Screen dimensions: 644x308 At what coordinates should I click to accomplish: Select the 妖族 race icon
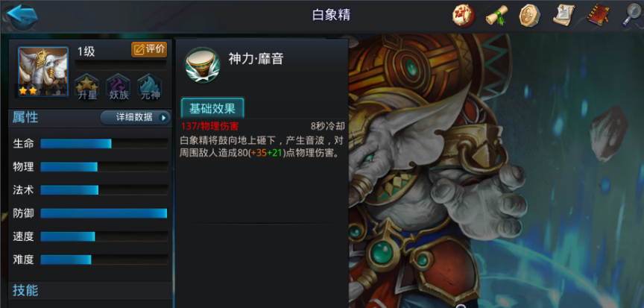coord(119,87)
